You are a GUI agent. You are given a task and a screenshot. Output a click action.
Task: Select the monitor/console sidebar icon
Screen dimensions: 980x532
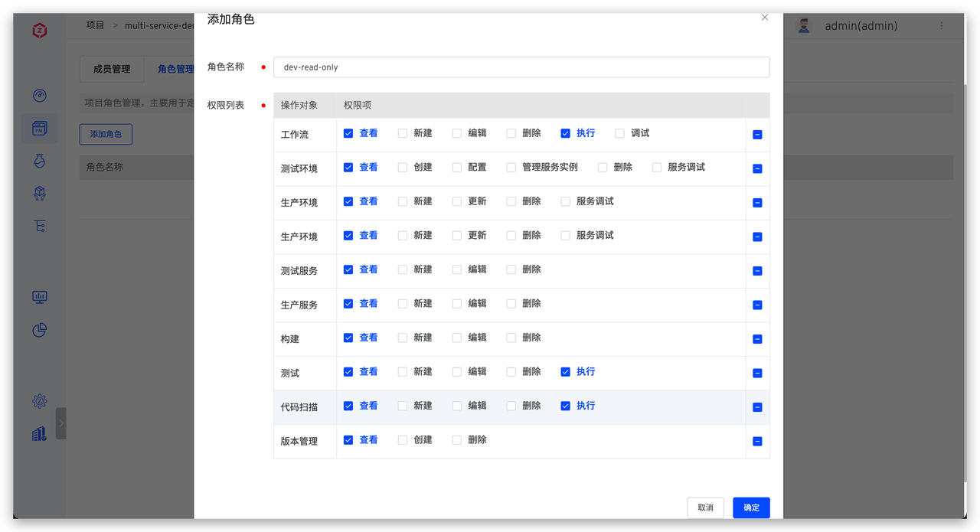click(x=39, y=297)
